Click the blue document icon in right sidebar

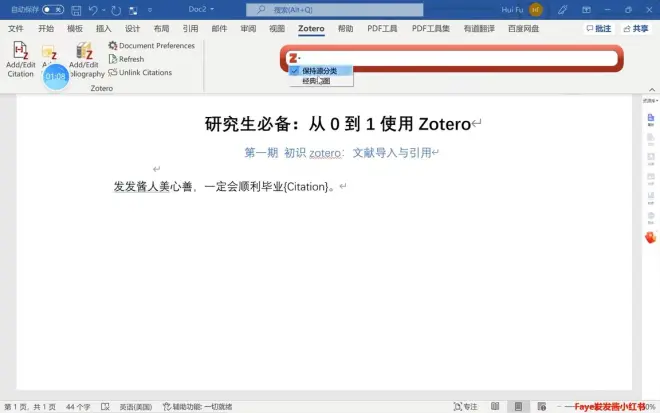pyautogui.click(x=651, y=118)
